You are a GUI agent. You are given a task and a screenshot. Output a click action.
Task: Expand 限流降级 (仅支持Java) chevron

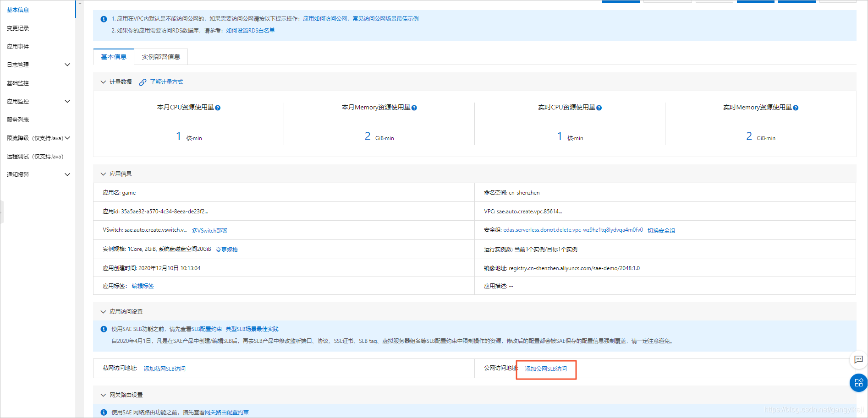pos(67,138)
